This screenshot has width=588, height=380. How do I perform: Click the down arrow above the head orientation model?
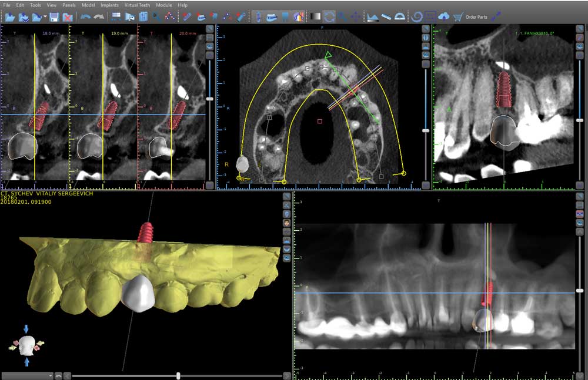coord(25,329)
